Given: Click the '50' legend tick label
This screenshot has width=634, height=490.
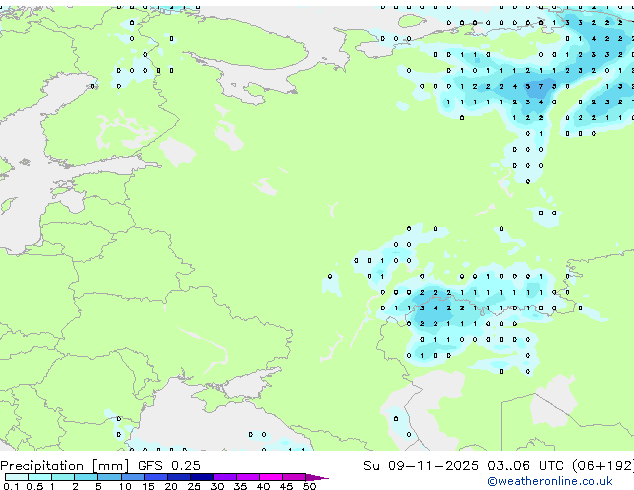Looking at the screenshot, I should click(x=309, y=486).
